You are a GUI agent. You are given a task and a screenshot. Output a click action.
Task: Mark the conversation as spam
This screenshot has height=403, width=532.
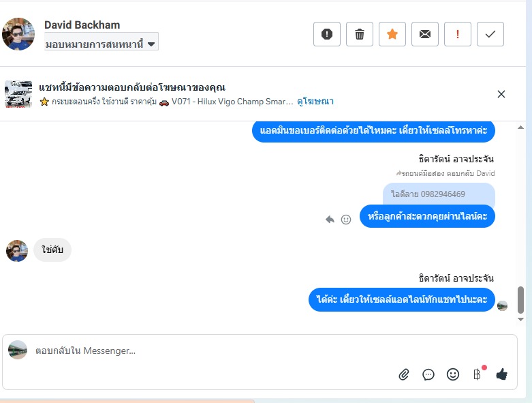coord(327,34)
